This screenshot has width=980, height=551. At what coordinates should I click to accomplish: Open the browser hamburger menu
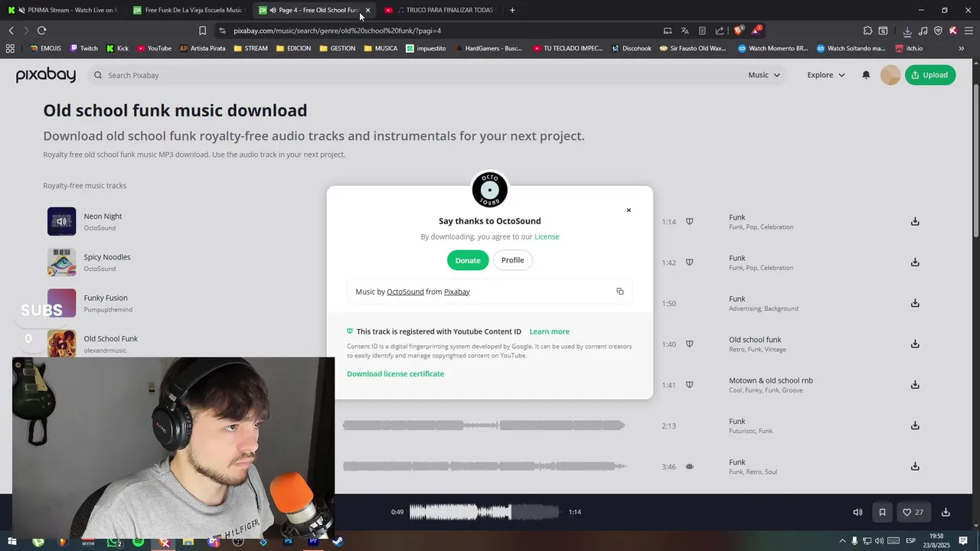point(969,31)
